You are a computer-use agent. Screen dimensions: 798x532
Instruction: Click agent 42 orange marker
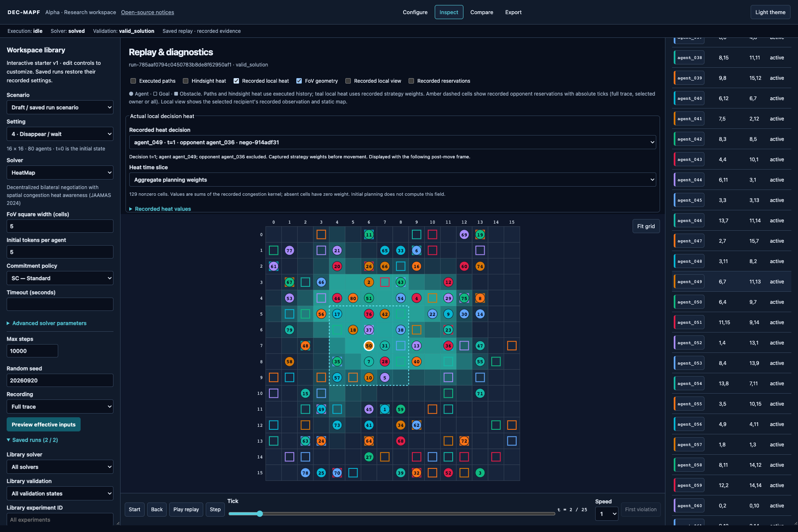(384, 314)
